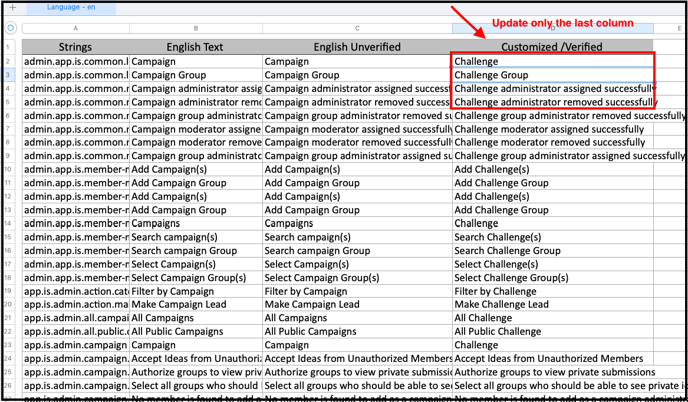Select "Authorize groups to view private submissions" in last column

point(552,372)
